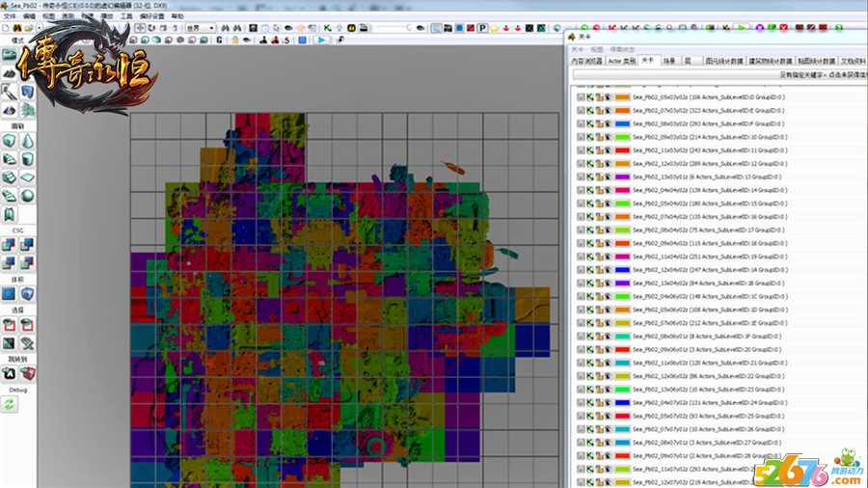The height and width of the screenshot is (488, 868).
Task: Select the Cylinder builder brush
Action: 27,159
